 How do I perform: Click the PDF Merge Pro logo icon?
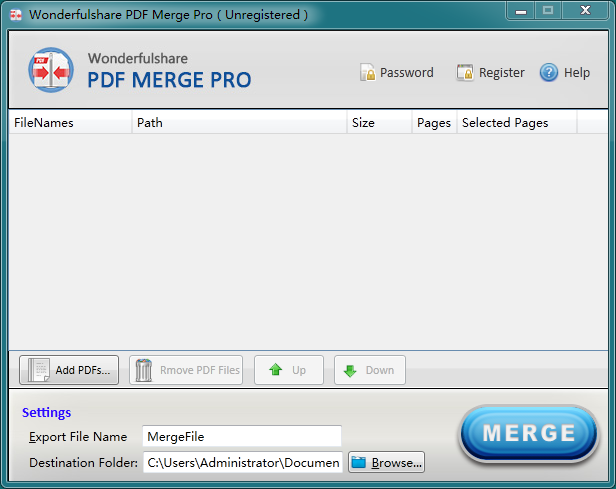click(51, 70)
